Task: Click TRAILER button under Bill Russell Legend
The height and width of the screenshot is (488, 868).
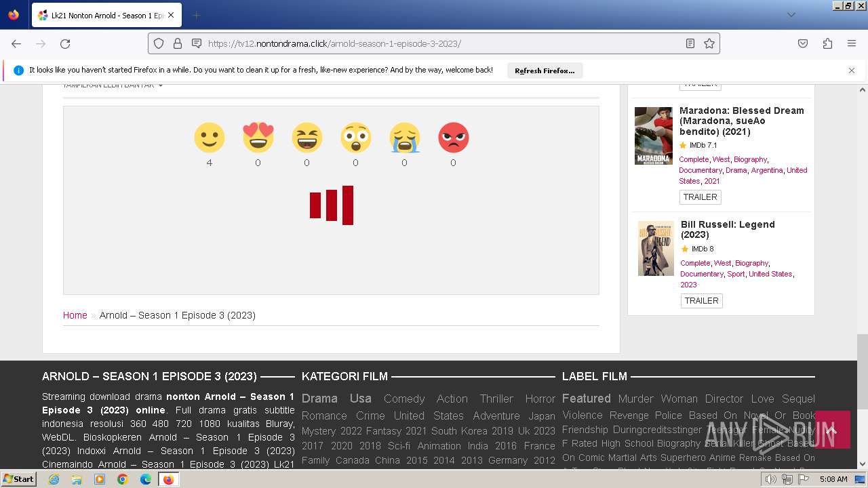Action: click(x=701, y=301)
